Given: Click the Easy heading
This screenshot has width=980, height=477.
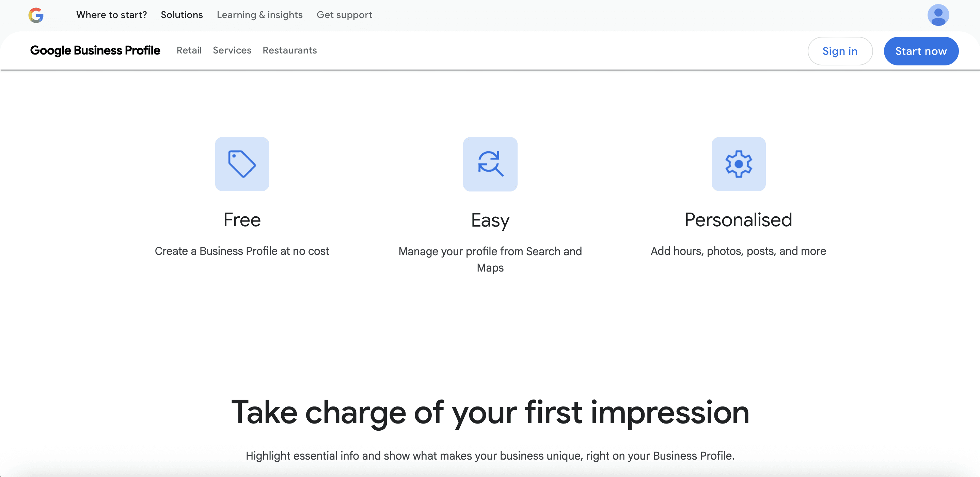Looking at the screenshot, I should point(490,220).
